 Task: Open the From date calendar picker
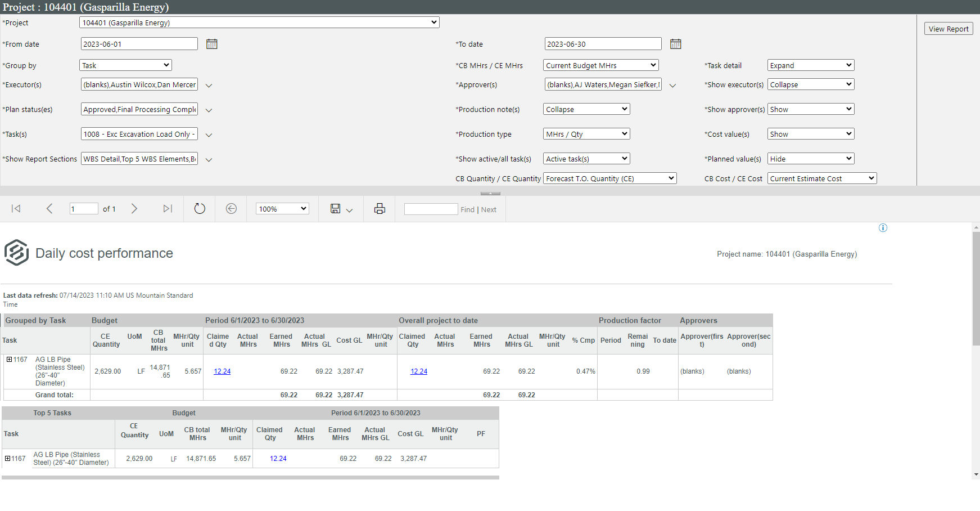click(211, 44)
